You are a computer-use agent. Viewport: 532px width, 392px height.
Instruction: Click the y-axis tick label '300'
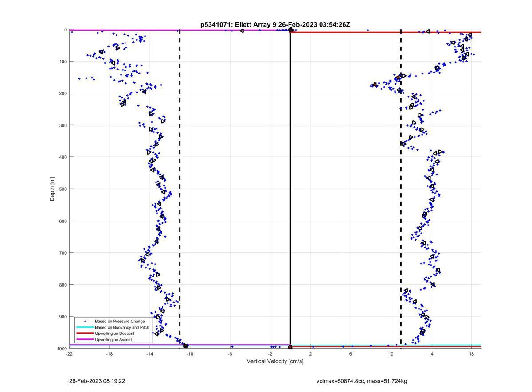63,125
